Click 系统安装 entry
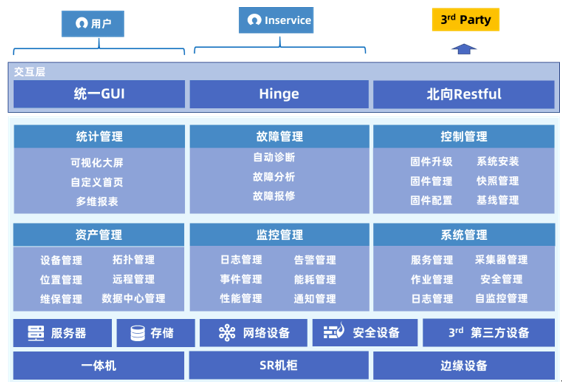The image size is (562, 382). 498,161
